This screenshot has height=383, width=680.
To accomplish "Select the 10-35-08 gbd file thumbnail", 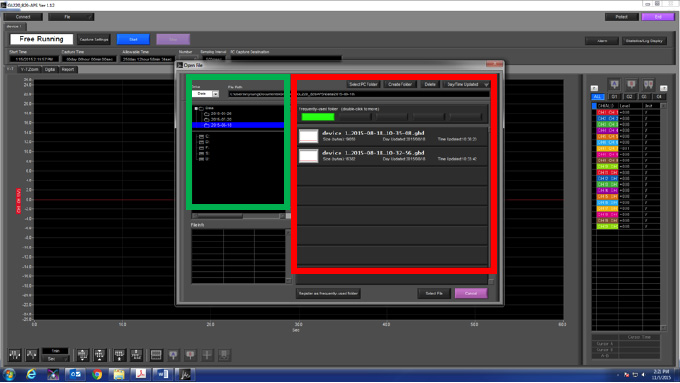I will point(308,136).
